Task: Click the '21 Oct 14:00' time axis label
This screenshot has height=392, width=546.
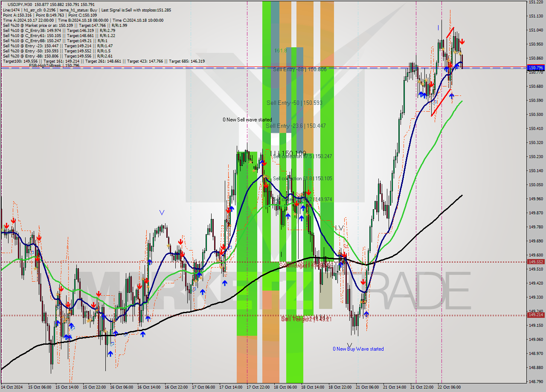Action: [x=394, y=387]
